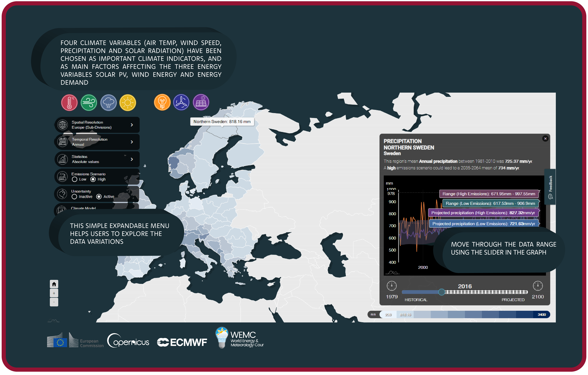Zoom out the map with minus button
The height and width of the screenshot is (375, 588).
(x=54, y=302)
